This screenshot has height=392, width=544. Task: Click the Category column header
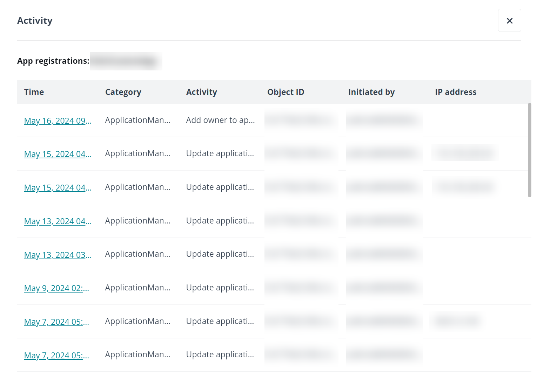[123, 92]
